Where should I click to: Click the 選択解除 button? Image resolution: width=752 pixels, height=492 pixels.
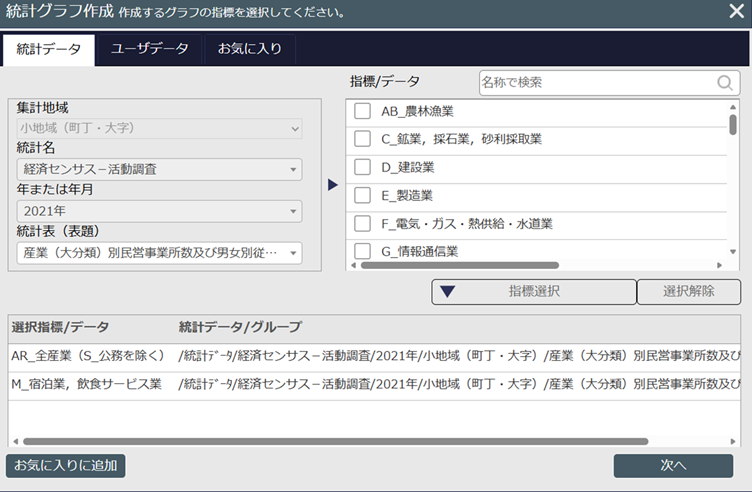coord(689,291)
